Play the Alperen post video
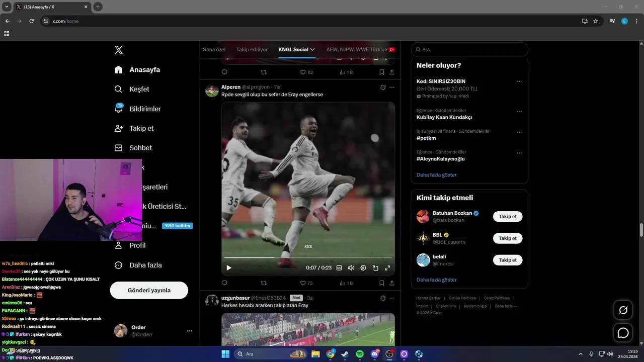This screenshot has width=644, height=362. coord(229,268)
